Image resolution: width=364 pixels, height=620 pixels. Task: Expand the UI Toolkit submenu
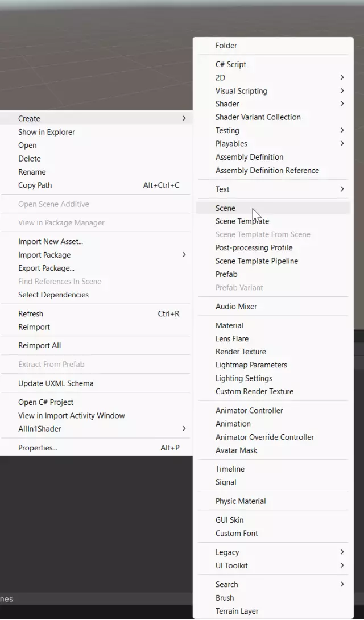click(x=231, y=566)
